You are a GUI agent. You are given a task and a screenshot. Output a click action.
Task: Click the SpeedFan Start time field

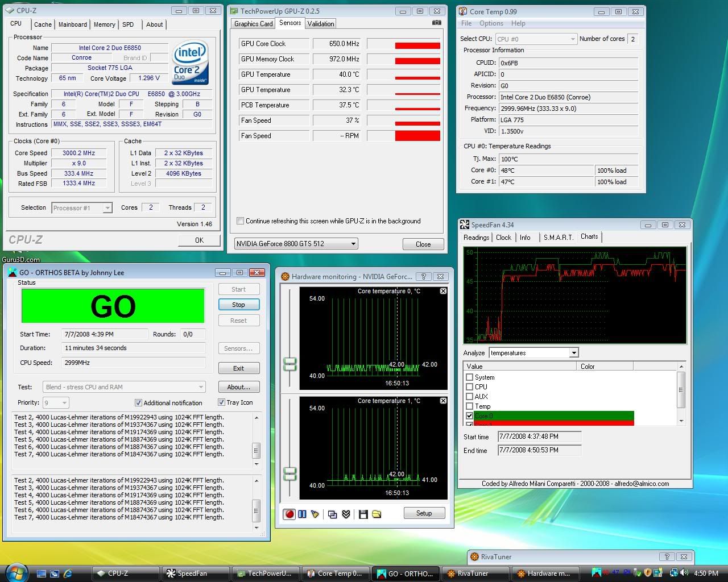[539, 436]
